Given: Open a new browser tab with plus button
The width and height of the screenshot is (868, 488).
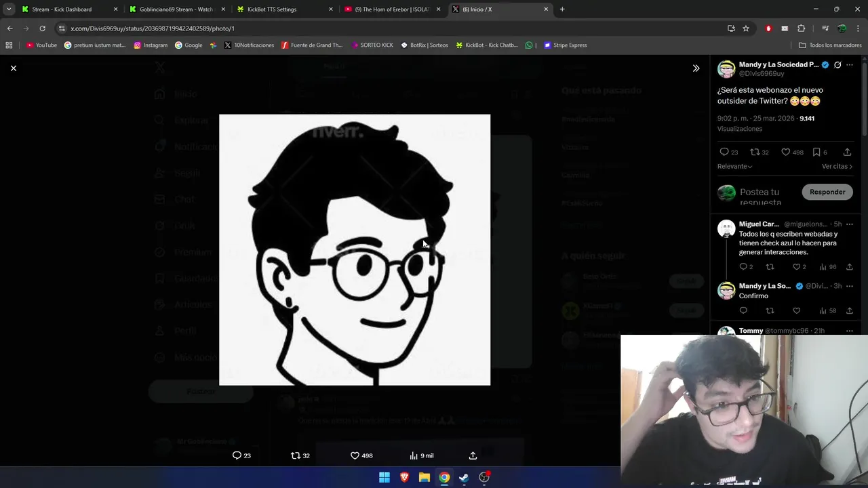Looking at the screenshot, I should [x=562, y=9].
